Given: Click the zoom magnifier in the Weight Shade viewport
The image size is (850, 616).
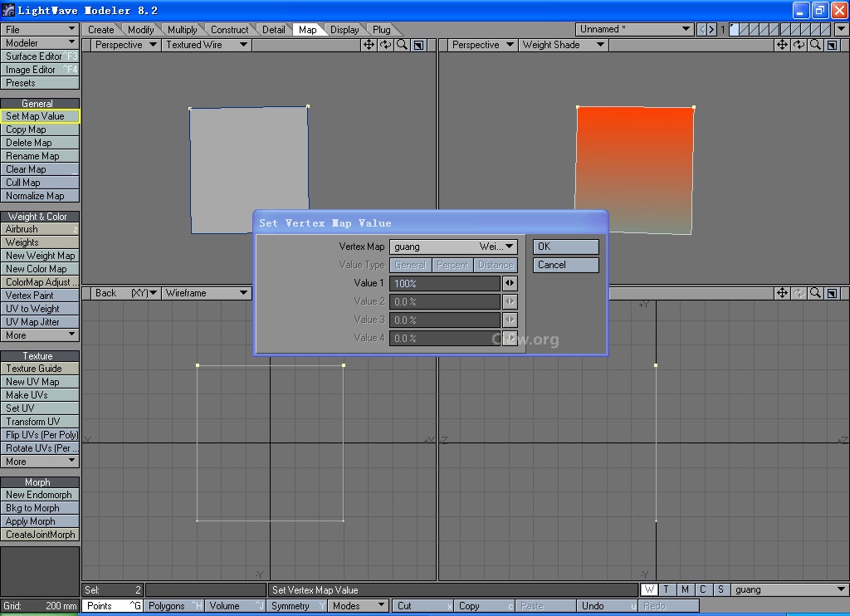Looking at the screenshot, I should point(815,45).
